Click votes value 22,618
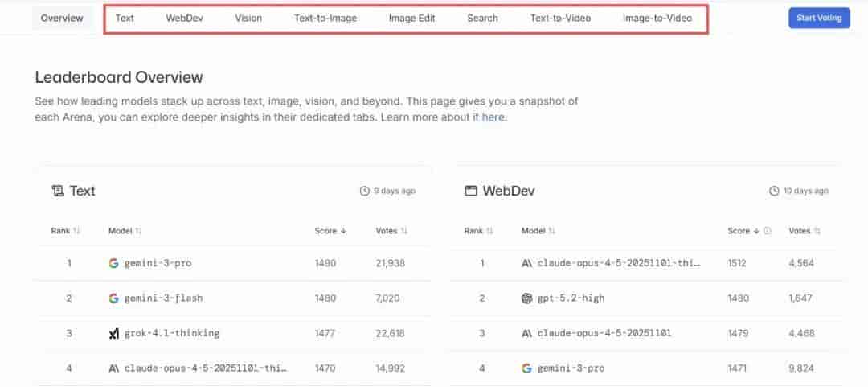The height and width of the screenshot is (387, 868). (391, 333)
